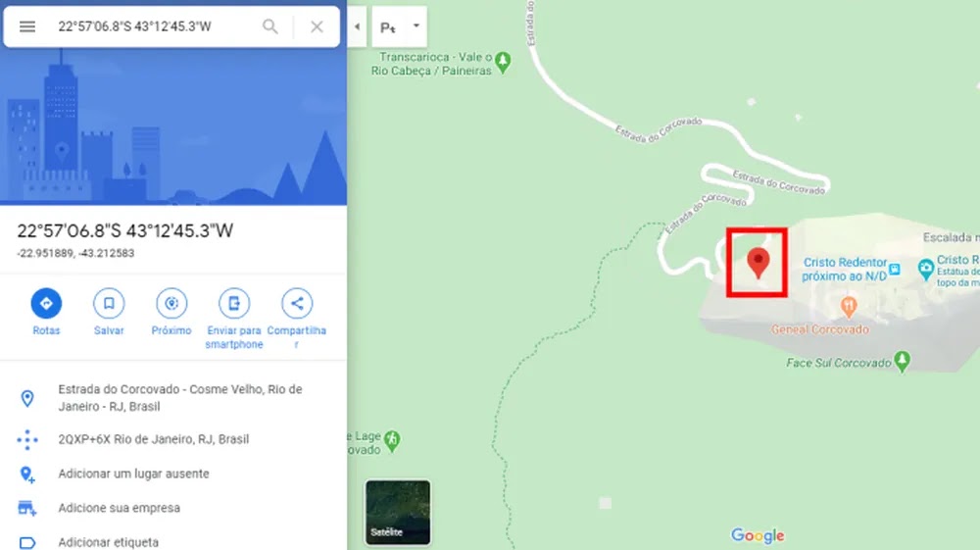
Task: Click Face Sul Corcovado park marker
Action: 902,361
